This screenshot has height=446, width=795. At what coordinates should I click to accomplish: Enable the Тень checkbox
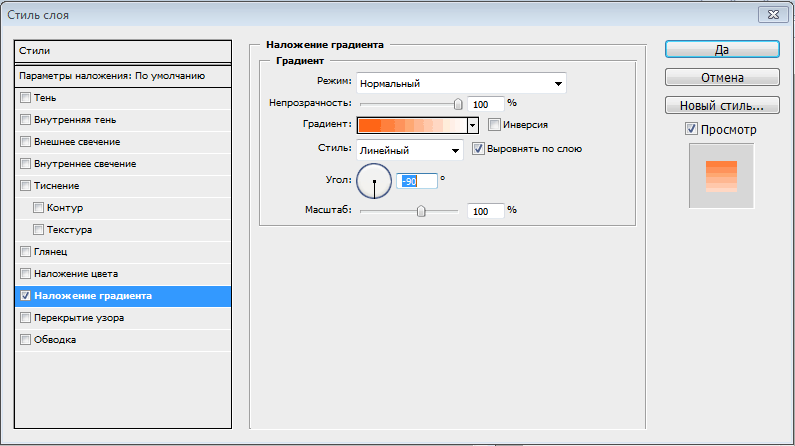click(x=25, y=97)
